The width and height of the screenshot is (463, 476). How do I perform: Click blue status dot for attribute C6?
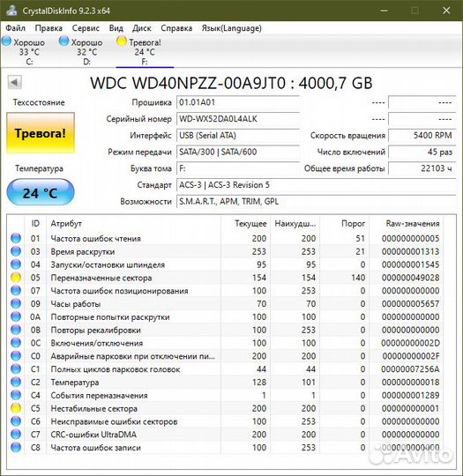click(x=16, y=421)
